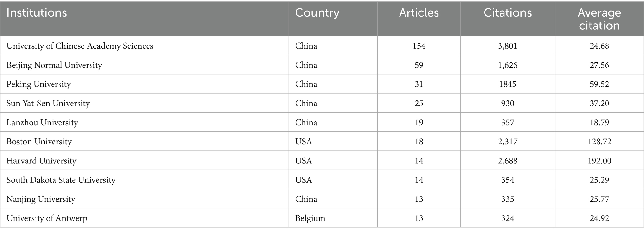The image size is (644, 233).
Task: Click the Institutions column header
Action: (37, 13)
